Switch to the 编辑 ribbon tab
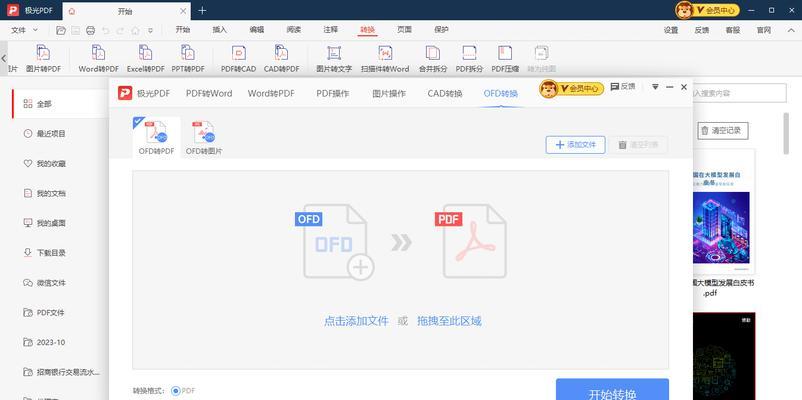The width and height of the screenshot is (802, 400). pyautogui.click(x=257, y=30)
